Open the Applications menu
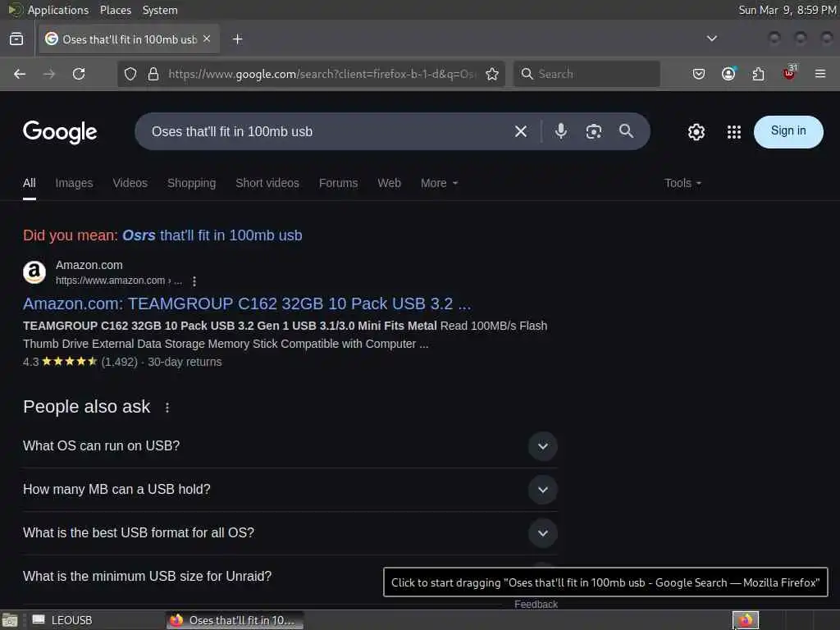 pos(58,10)
